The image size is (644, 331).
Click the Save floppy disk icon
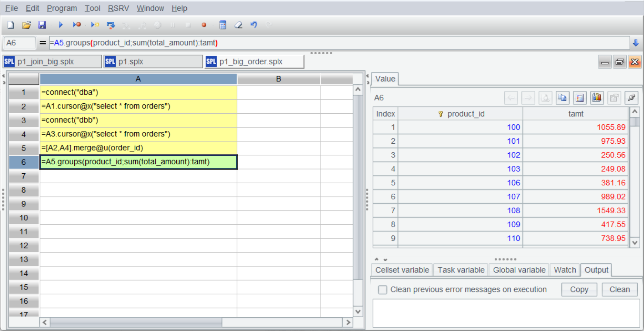(x=42, y=25)
